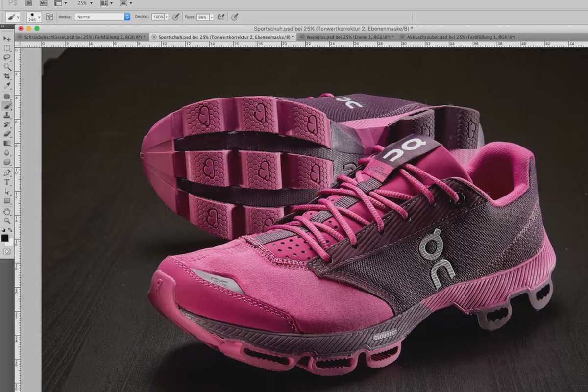Toggle pressure for opacity button

pyautogui.click(x=175, y=17)
